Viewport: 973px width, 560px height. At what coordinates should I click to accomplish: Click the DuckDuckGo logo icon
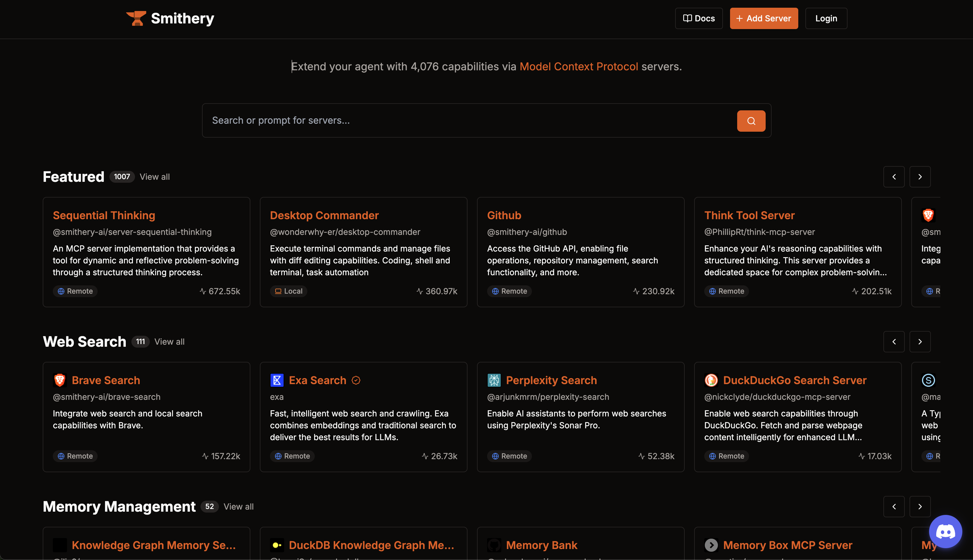tap(711, 380)
